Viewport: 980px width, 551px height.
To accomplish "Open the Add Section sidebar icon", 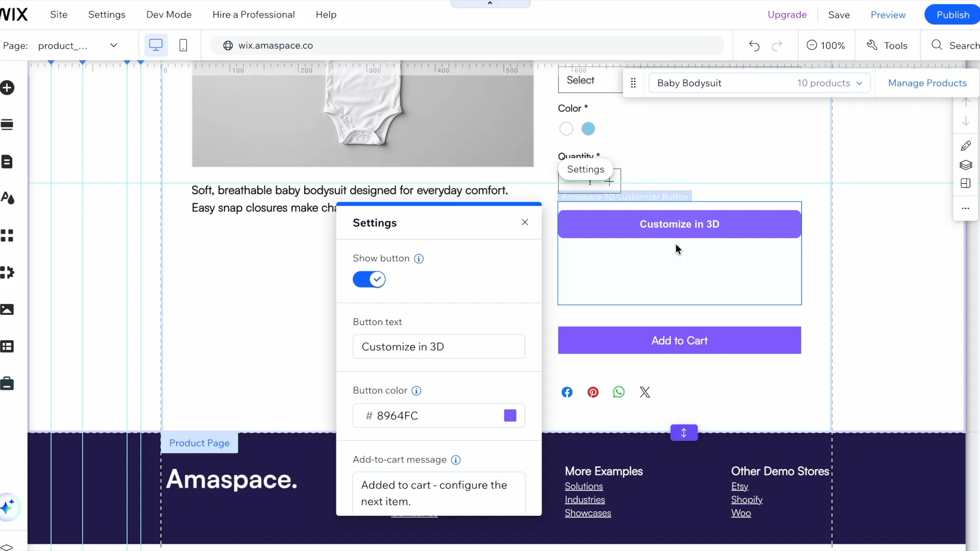I will (x=7, y=125).
